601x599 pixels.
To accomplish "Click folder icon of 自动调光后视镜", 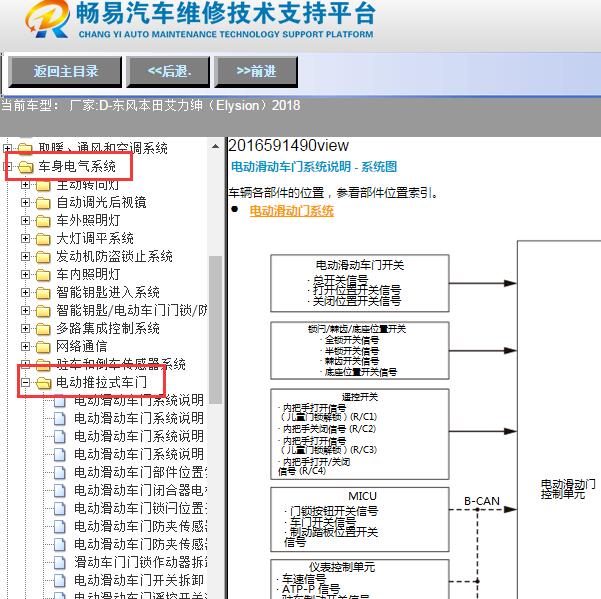I will 43,203.
